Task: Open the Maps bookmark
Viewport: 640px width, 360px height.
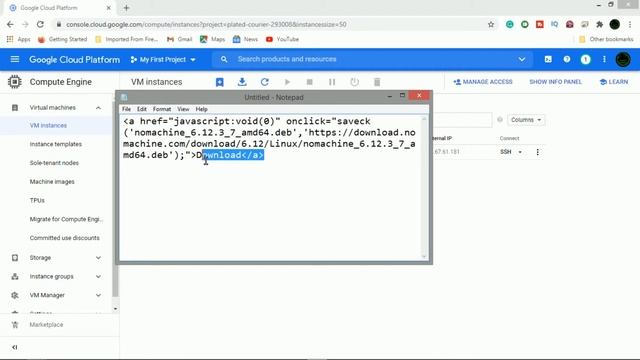Action: pyautogui.click(x=213, y=39)
